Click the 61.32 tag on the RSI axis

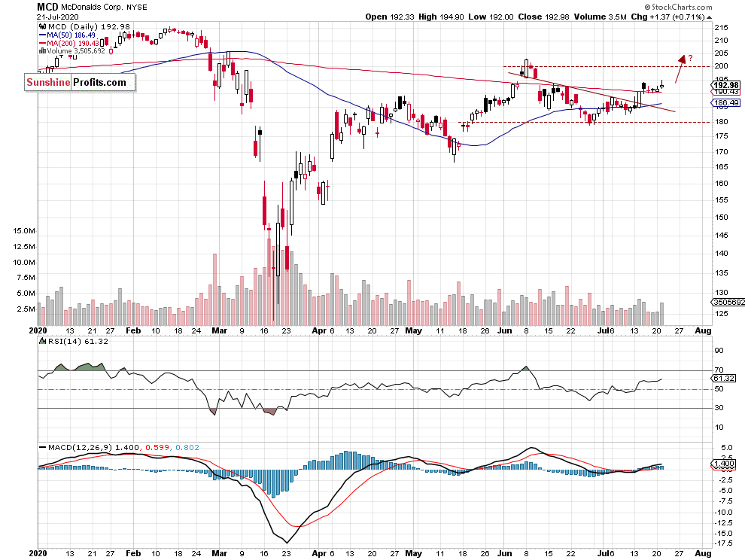[x=724, y=379]
